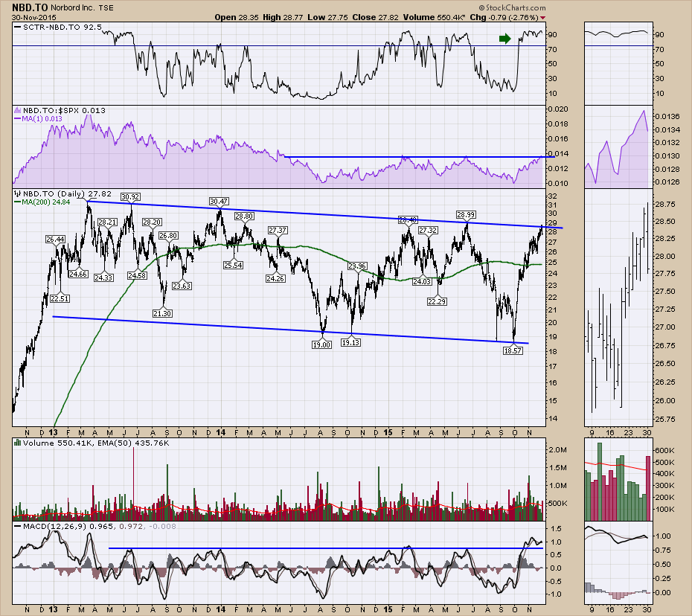The image size is (692, 616).
Task: Click the 24.26 price label
Action: (x=275, y=278)
